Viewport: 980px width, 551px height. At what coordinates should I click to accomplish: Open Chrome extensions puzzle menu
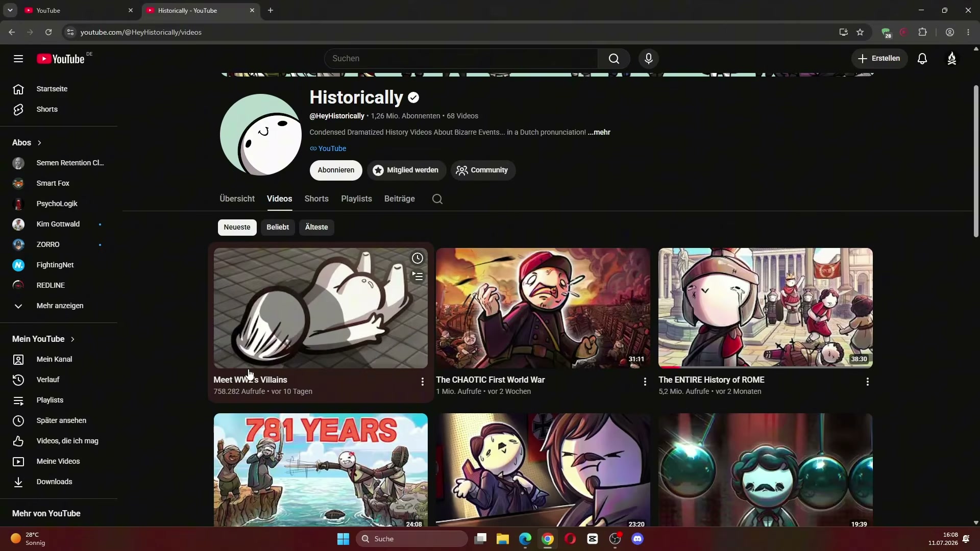[x=922, y=32]
